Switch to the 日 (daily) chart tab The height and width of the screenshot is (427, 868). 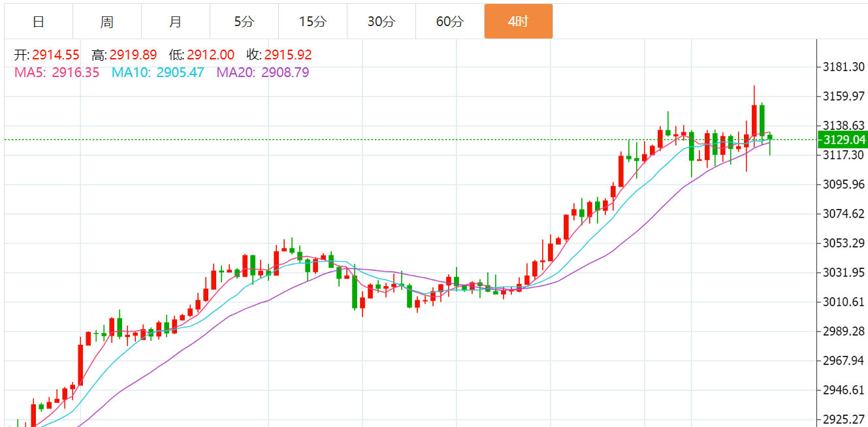39,22
